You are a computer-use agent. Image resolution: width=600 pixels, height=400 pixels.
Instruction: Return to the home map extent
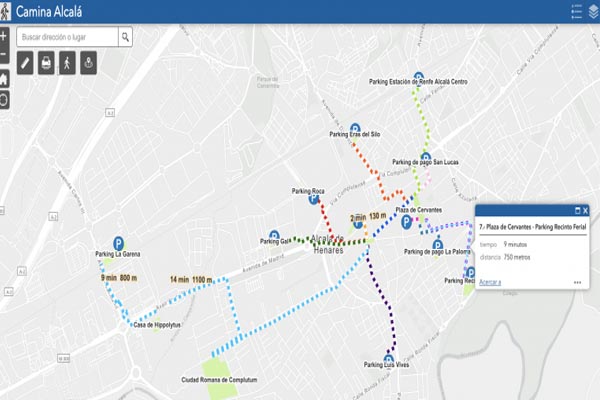pos(4,78)
